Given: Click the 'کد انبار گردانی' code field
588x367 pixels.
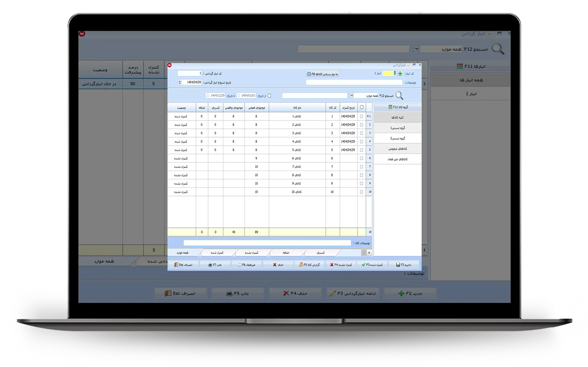Looking at the screenshot, I should tap(190, 73).
